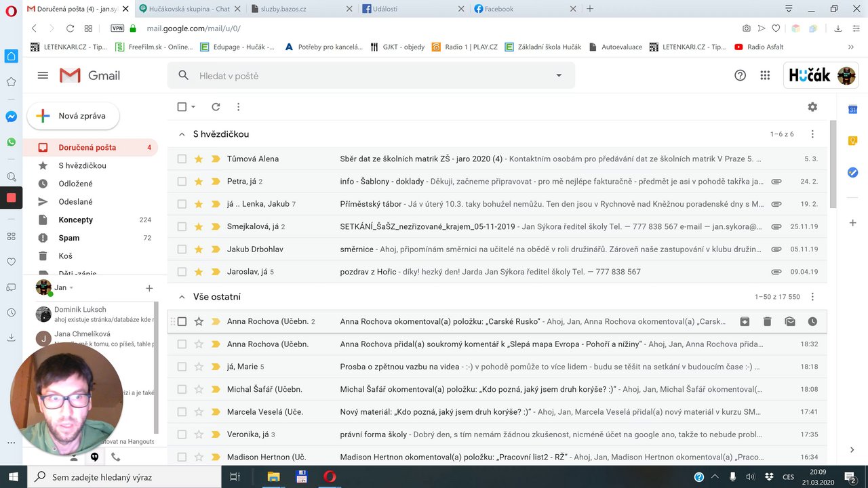
Task: Open Gmail support help icon
Action: pyautogui.click(x=741, y=75)
